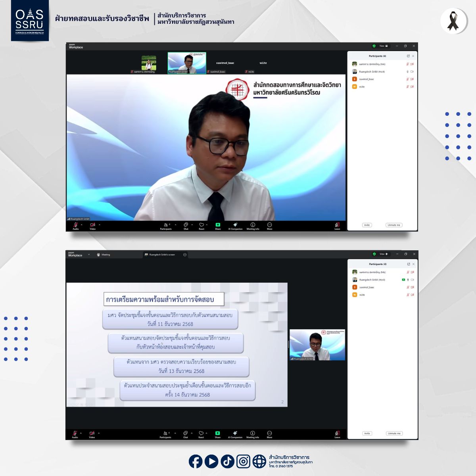
Task: Open AI Companion in the upper Zoom toolbar
Action: (x=235, y=225)
